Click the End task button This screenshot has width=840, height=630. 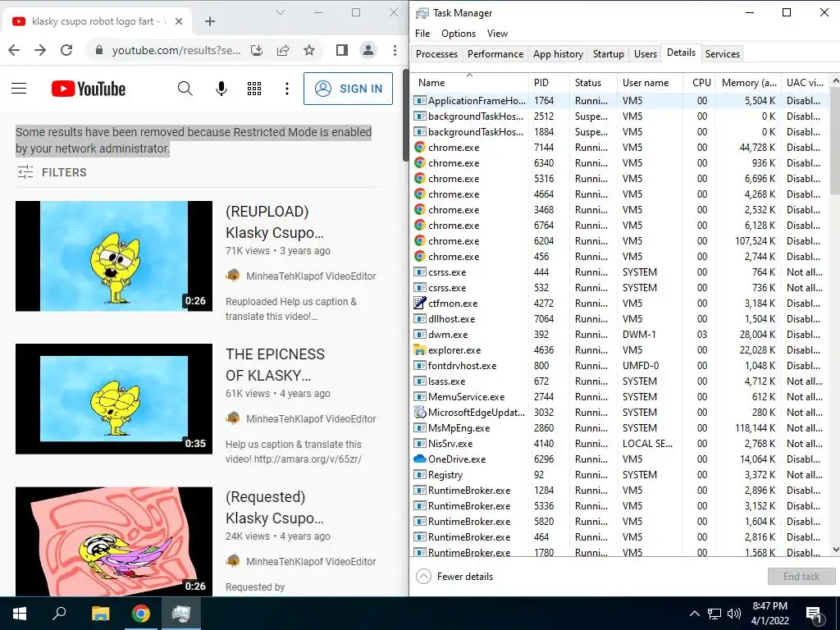click(x=801, y=577)
